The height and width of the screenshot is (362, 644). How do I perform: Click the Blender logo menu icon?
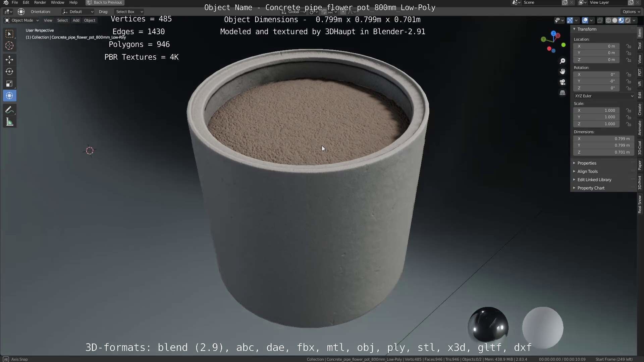pos(6,2)
